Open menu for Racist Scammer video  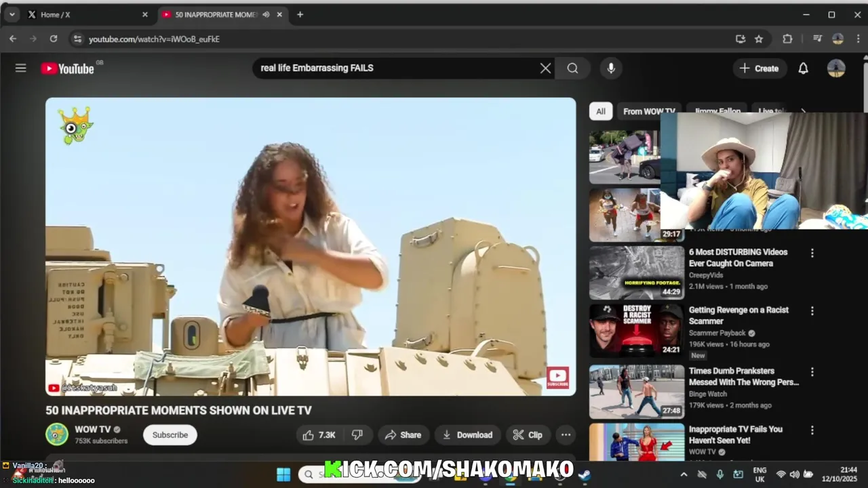(812, 311)
